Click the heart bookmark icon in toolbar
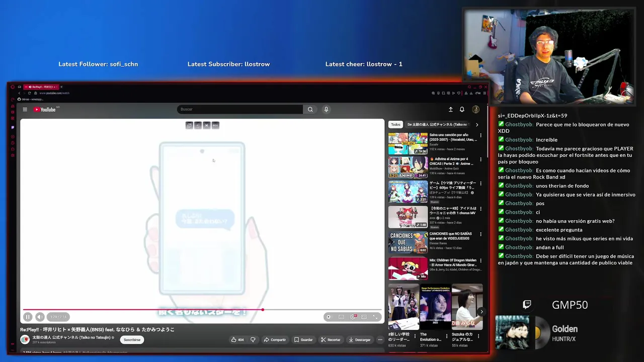This screenshot has height=362, width=644. [x=459, y=93]
